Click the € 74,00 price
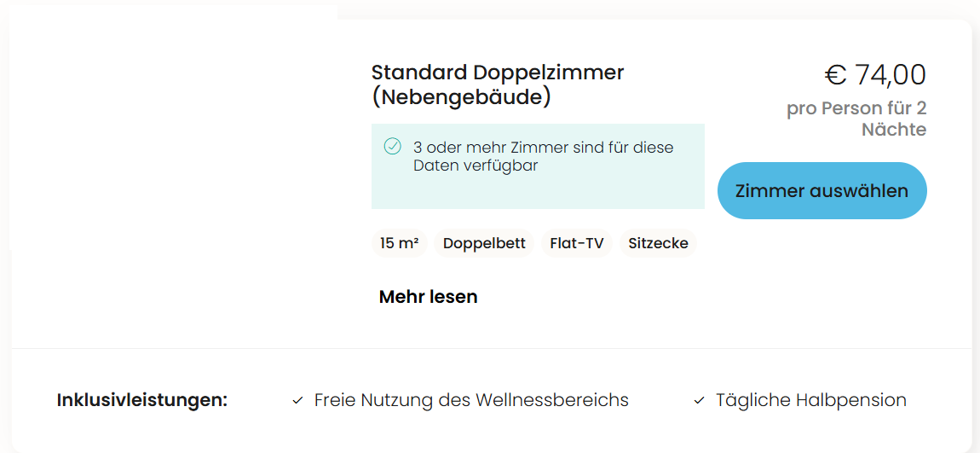The image size is (980, 453). point(875,75)
